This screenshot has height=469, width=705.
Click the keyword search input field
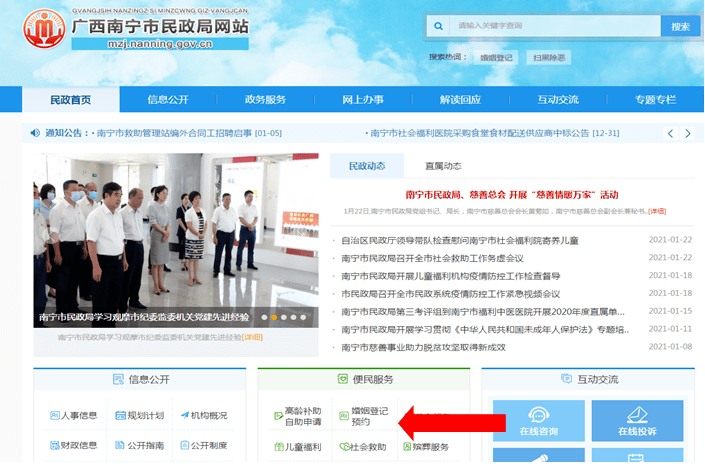click(555, 26)
